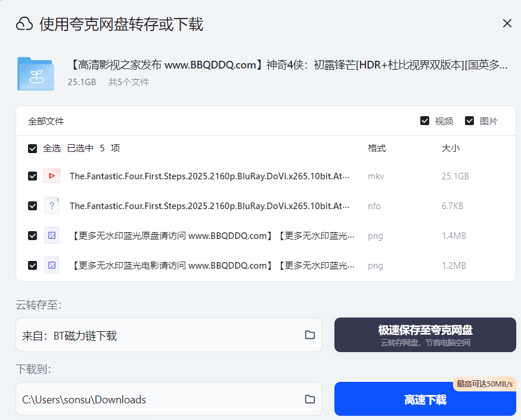Viewport: 521px width, 420px height.
Task: Click the mkv video file type icon
Action: coord(52,176)
